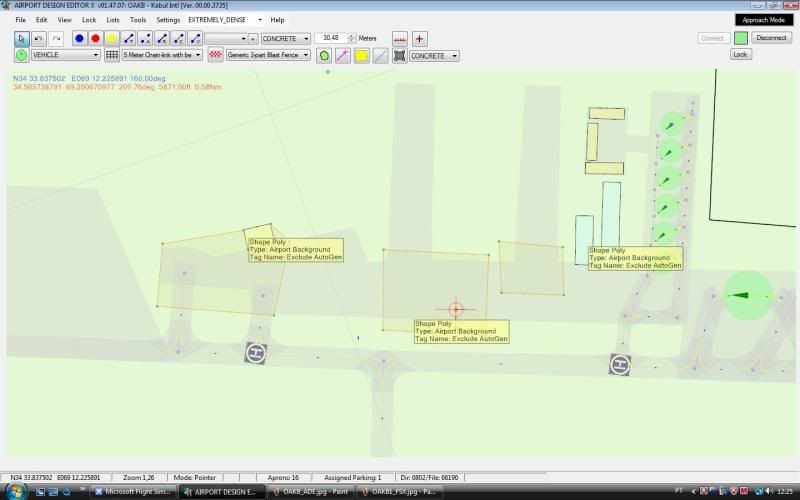This screenshot has width=800, height=500.
Task: Click the blue circle tool icon
Action: click(x=79, y=38)
